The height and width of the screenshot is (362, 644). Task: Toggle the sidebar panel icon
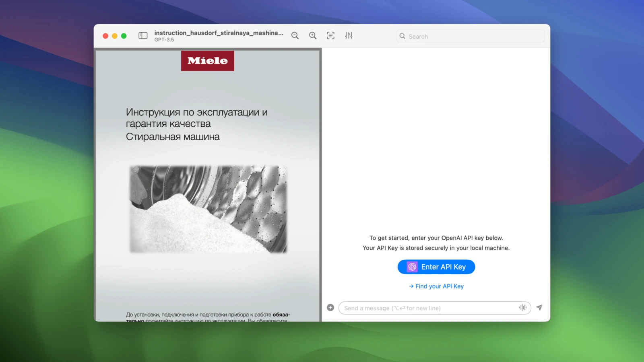(x=143, y=36)
